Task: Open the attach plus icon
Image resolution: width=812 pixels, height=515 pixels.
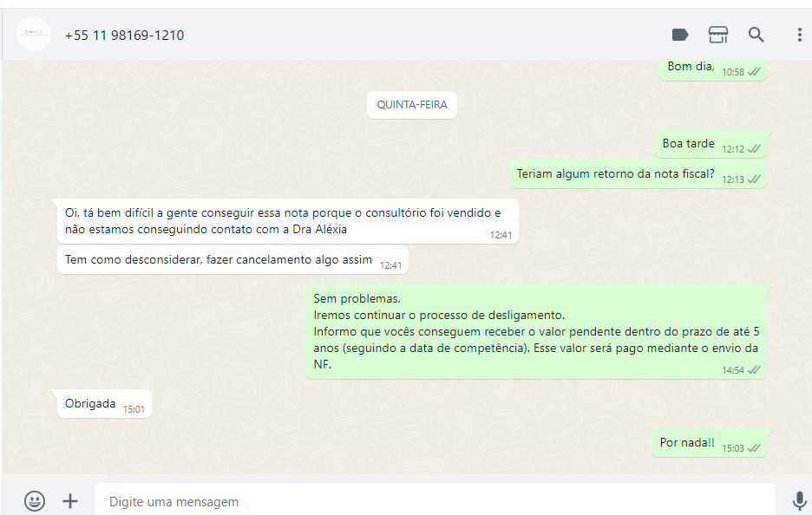Action: 70,500
